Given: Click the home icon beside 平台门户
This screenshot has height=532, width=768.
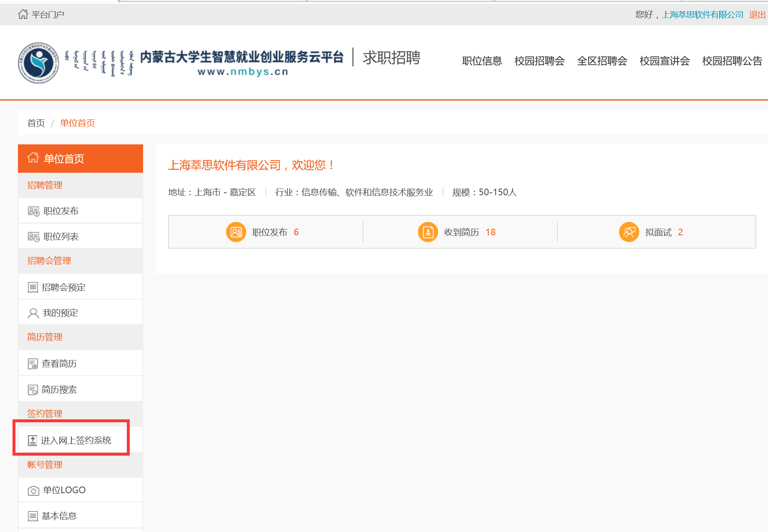Looking at the screenshot, I should pos(23,14).
